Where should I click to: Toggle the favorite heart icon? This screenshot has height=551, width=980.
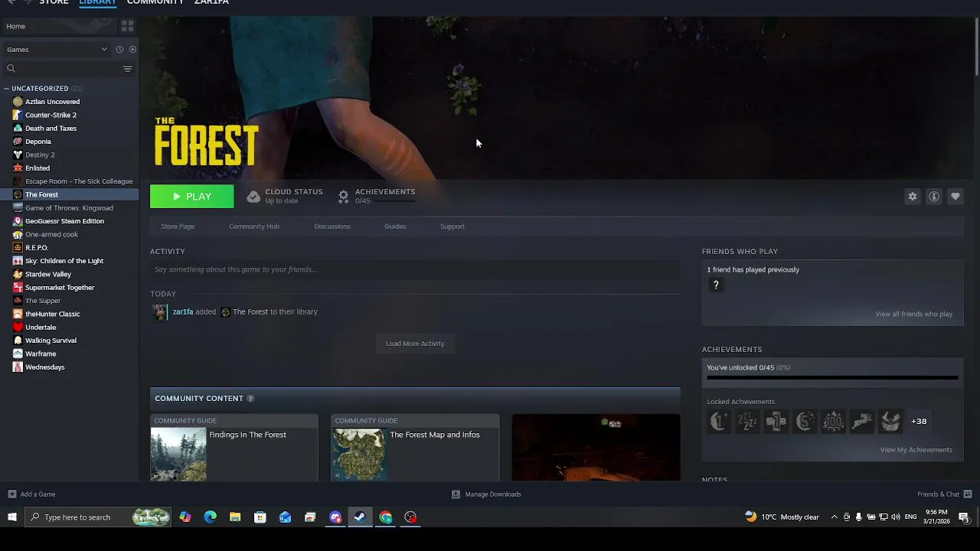[955, 197]
